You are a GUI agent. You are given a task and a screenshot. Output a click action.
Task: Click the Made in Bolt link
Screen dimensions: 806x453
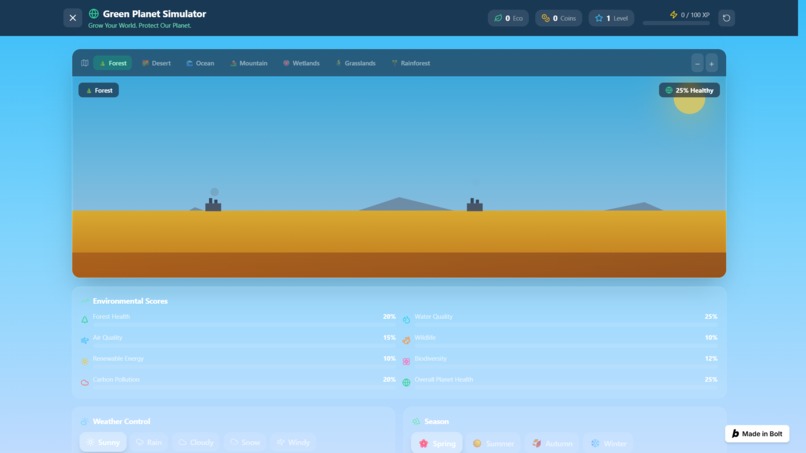pos(757,433)
